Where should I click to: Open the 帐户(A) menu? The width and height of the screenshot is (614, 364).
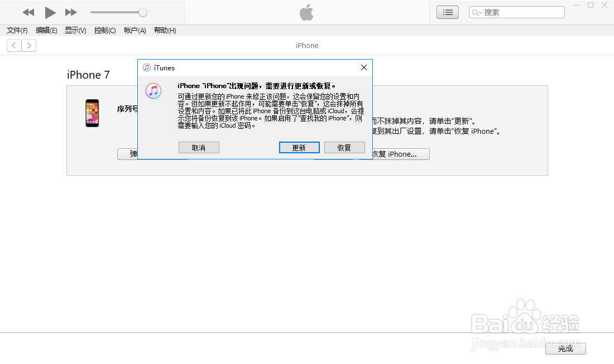[x=135, y=31]
